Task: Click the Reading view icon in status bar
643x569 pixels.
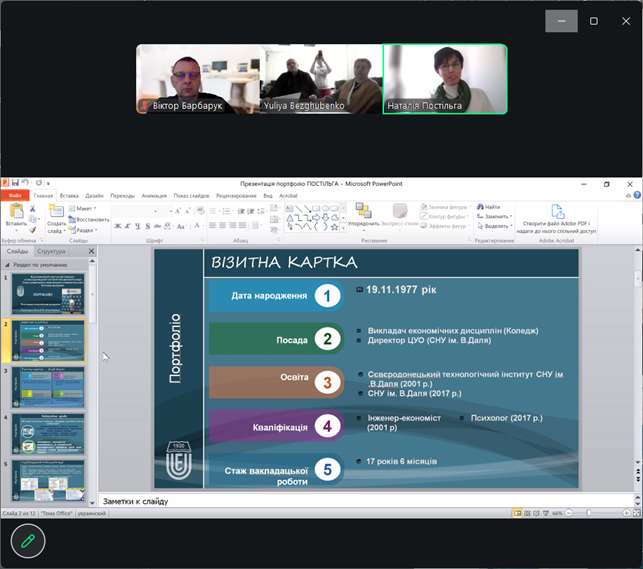Action: (536, 513)
